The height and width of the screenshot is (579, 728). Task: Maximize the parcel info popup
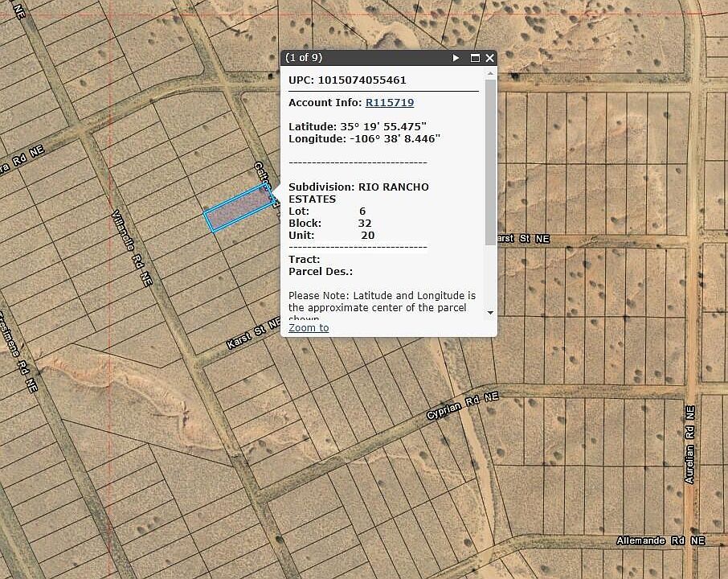click(475, 58)
